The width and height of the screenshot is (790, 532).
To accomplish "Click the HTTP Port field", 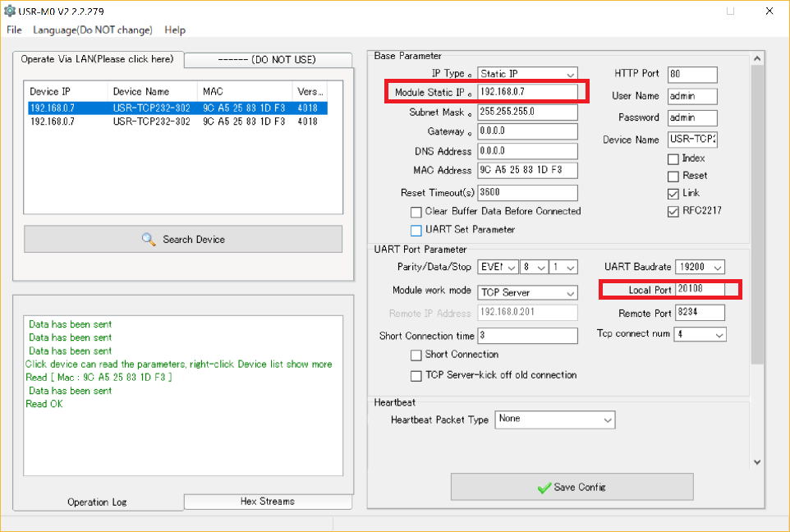I will coord(692,75).
